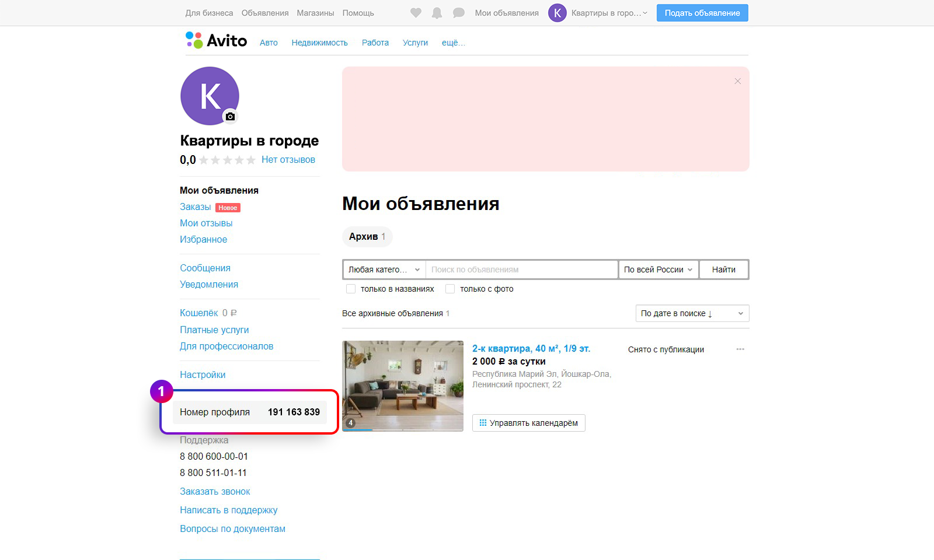This screenshot has width=934, height=560.
Task: Click 'Заказать звонок' link
Action: coord(215,492)
